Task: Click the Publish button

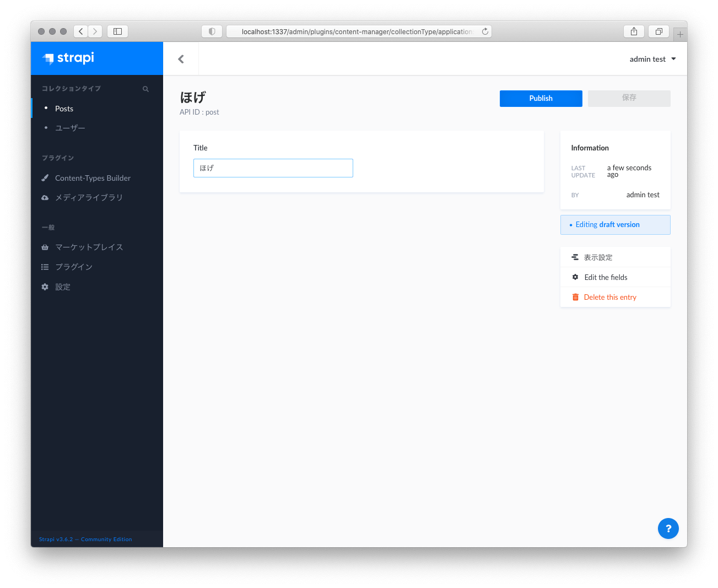Action: [541, 99]
